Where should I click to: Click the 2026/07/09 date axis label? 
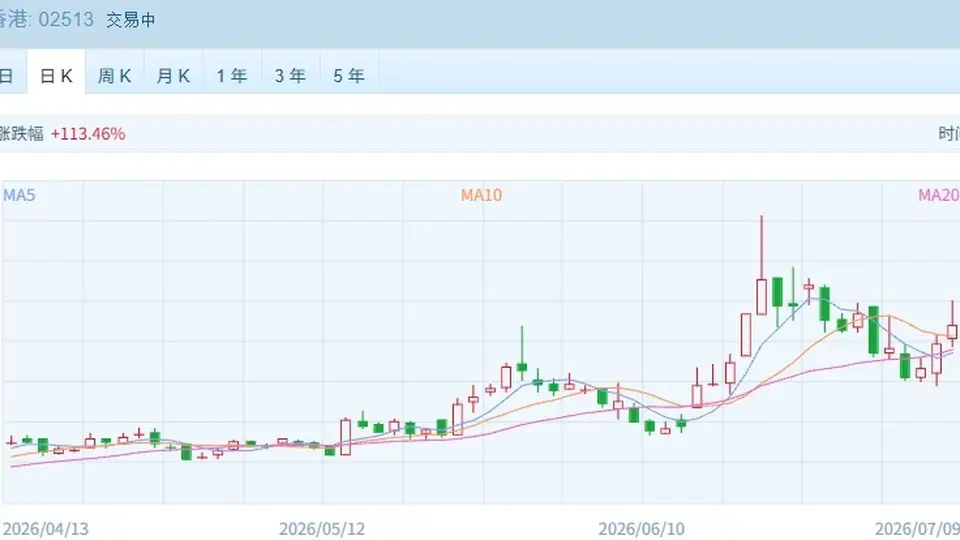pyautogui.click(x=917, y=529)
